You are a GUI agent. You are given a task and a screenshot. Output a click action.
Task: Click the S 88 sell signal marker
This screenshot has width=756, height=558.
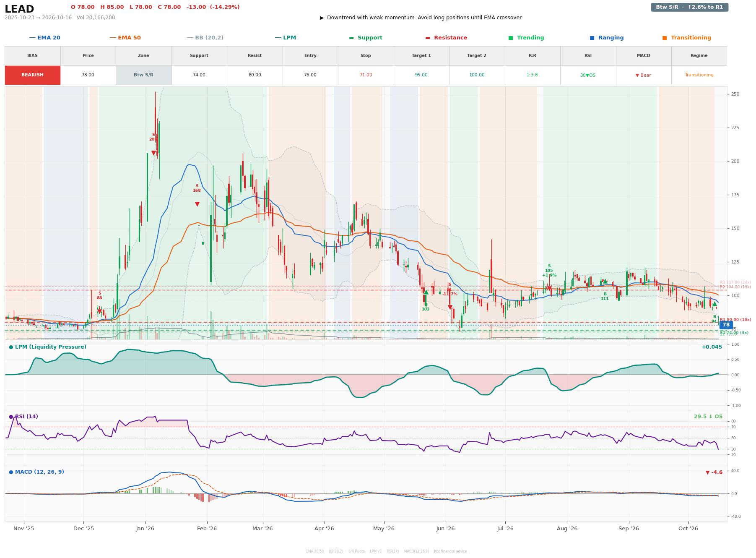pyautogui.click(x=99, y=311)
